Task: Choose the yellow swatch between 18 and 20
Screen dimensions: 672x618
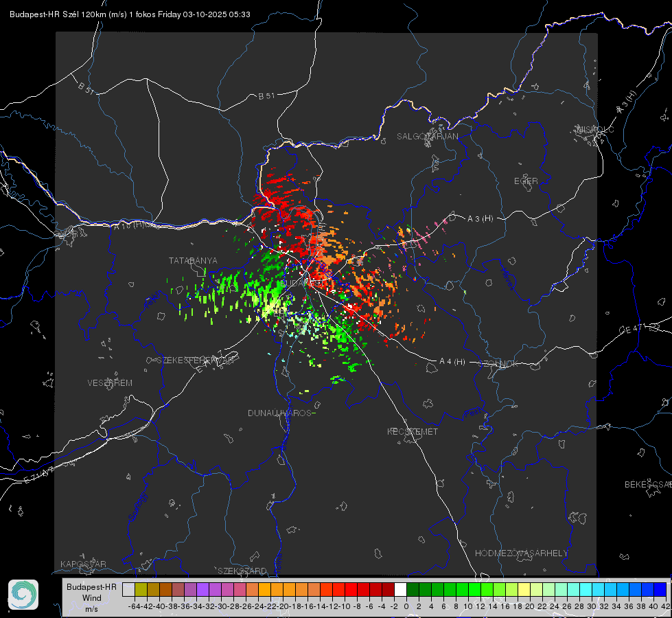Action: (524, 590)
